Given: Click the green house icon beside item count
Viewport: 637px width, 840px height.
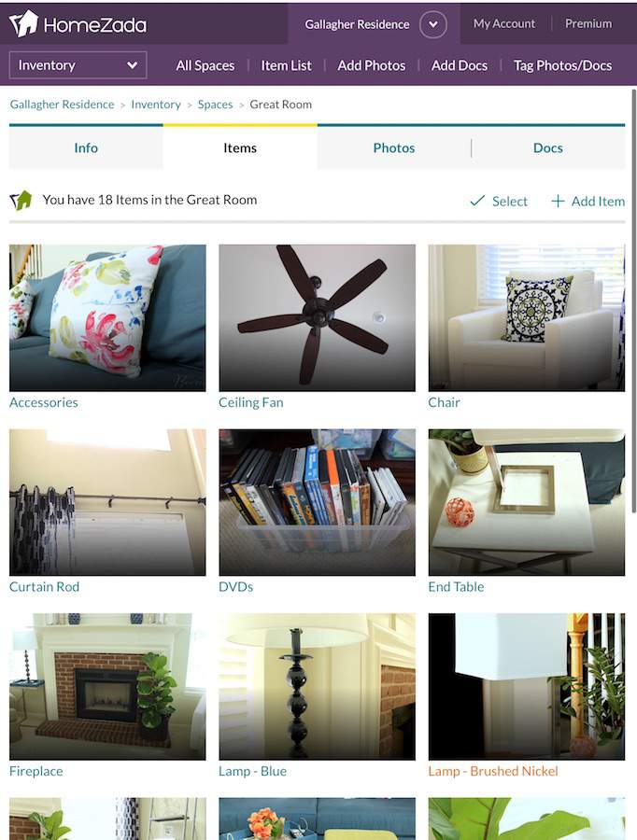Looking at the screenshot, I should 21,201.
